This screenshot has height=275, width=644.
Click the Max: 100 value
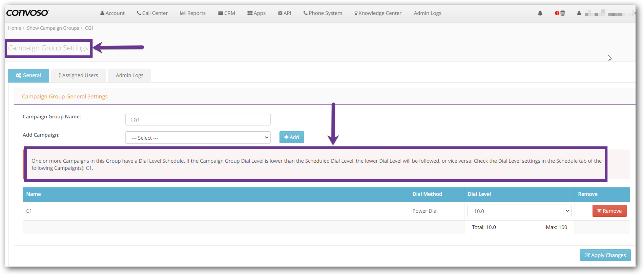click(556, 227)
